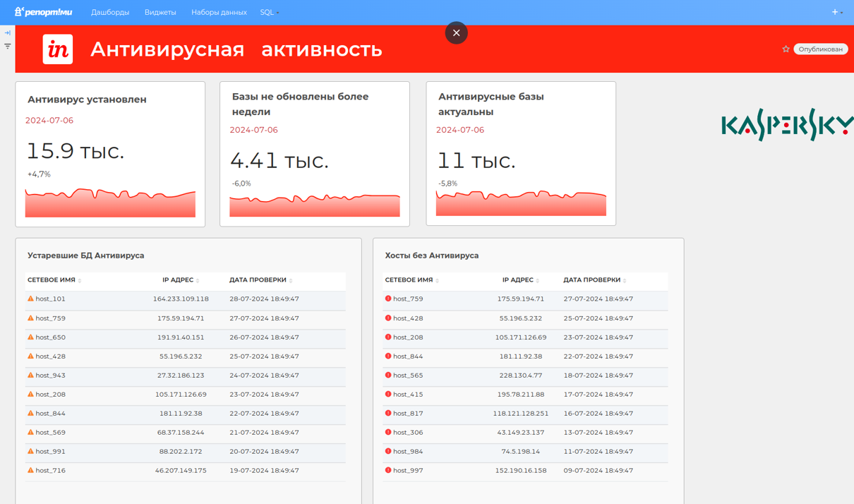Screen dimensions: 854x504
Task: Expand the left sidebar with the arrow icon
Action: [x=8, y=32]
